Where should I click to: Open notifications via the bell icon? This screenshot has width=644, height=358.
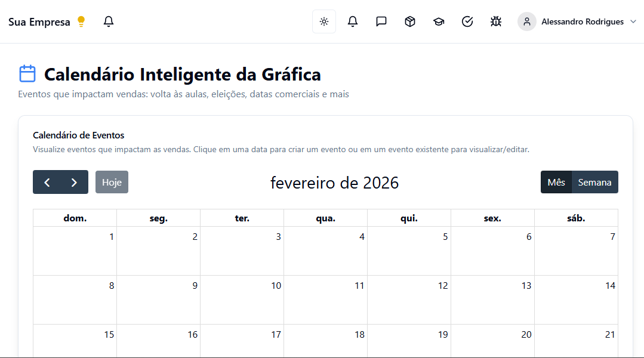pos(352,21)
